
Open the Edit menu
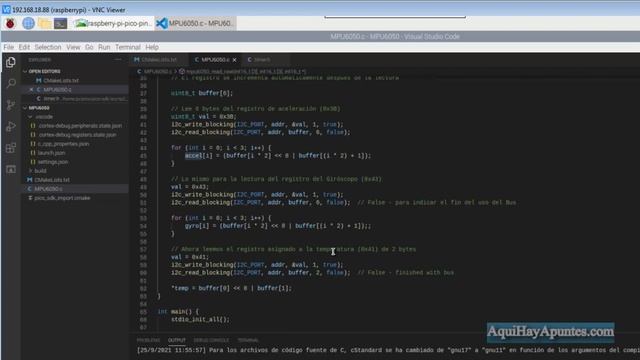coord(24,47)
